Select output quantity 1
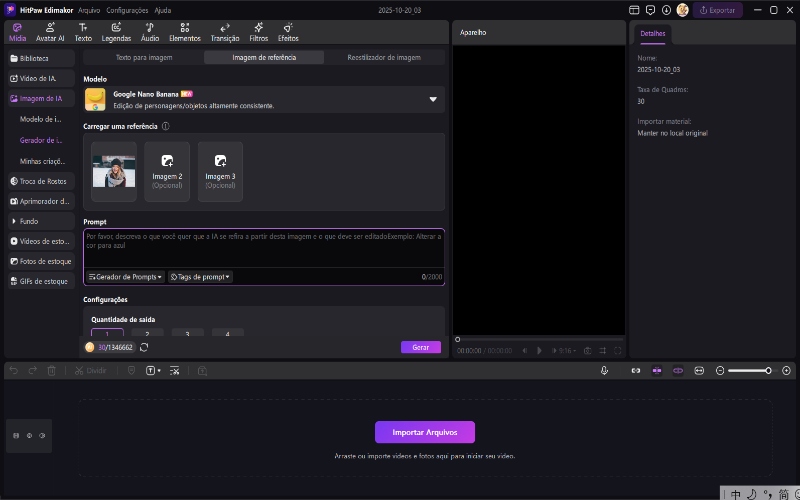This screenshot has height=500, width=800. (x=107, y=334)
